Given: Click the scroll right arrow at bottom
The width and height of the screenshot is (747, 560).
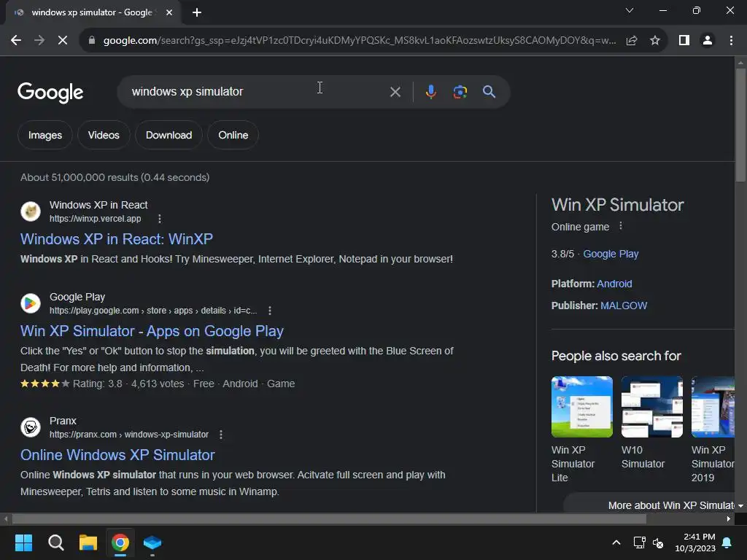Looking at the screenshot, I should (x=729, y=518).
